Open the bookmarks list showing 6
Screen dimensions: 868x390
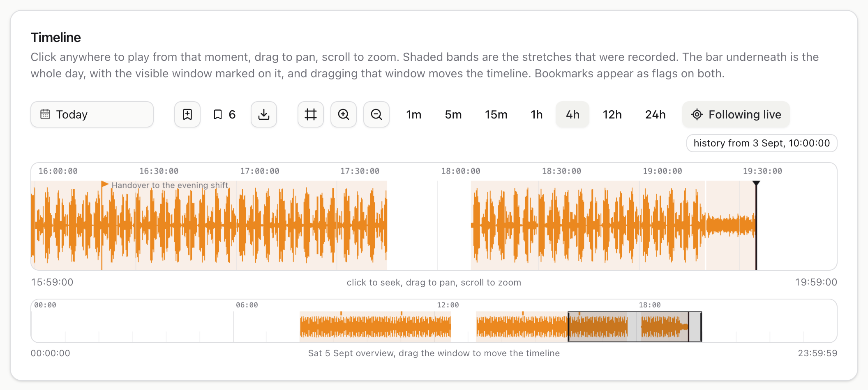(224, 114)
